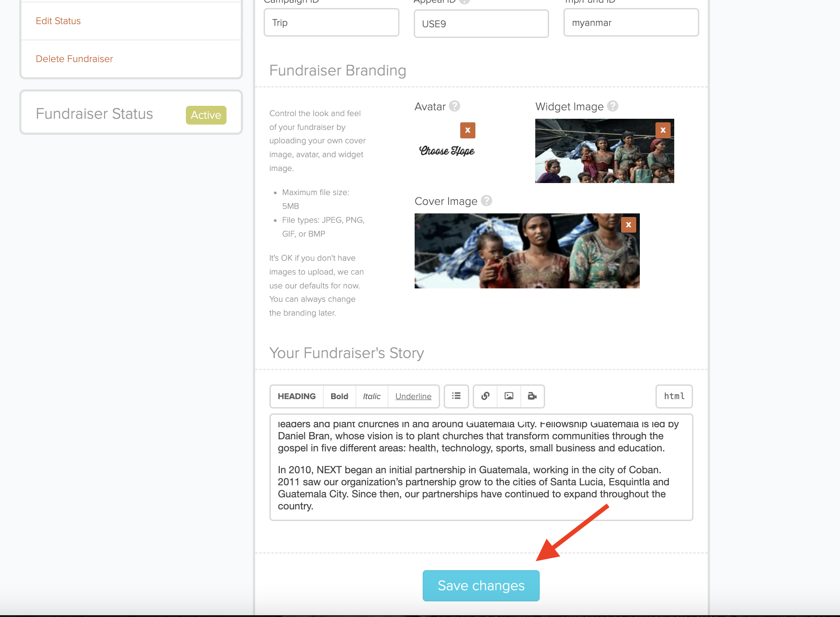Screen dimensions: 840x617
Task: Click inside the fundraiser story text area
Action: 481,467
